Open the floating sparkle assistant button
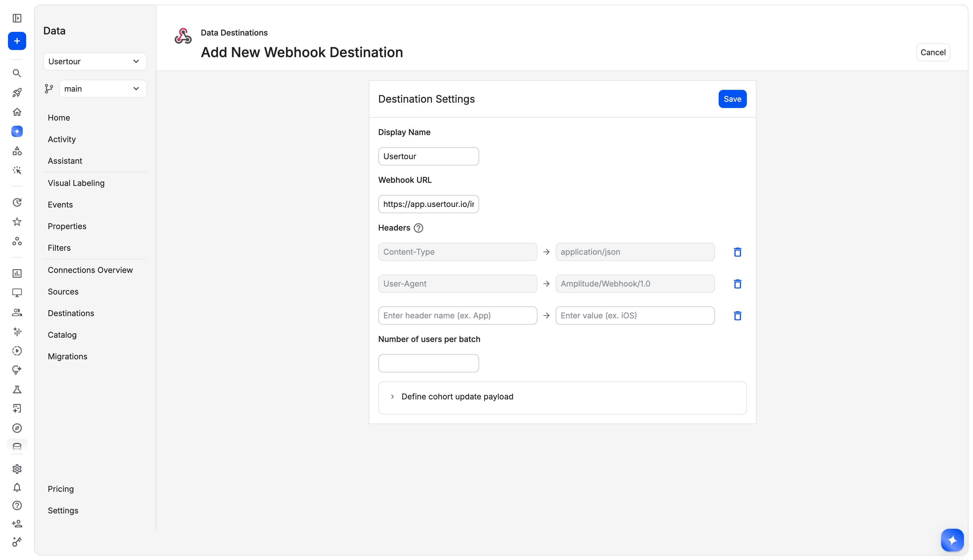Image resolution: width=973 pixels, height=560 pixels. pos(952,540)
